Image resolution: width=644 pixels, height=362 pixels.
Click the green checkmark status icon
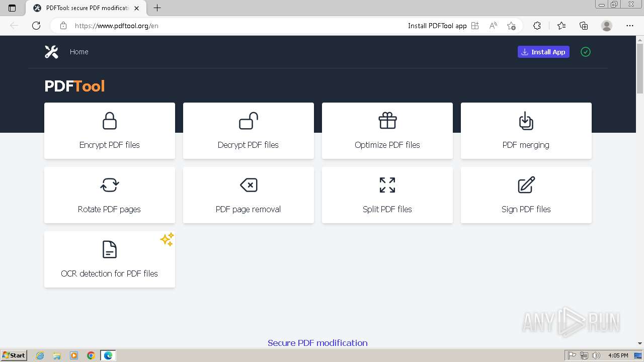coord(585,52)
